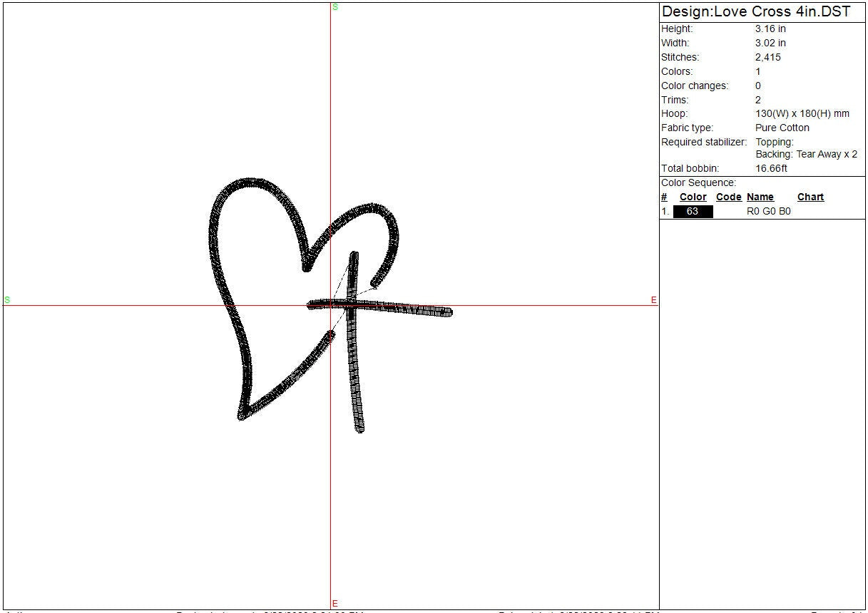Click the Design:Love Cross 4in.DST title
Screen dimensions: 868x613
[x=756, y=11]
